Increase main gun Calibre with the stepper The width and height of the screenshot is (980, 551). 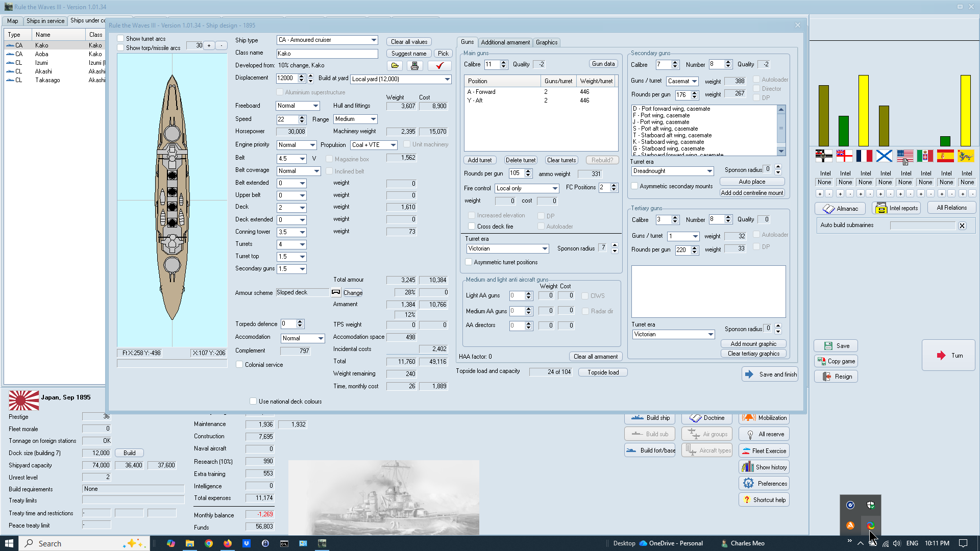pos(504,62)
